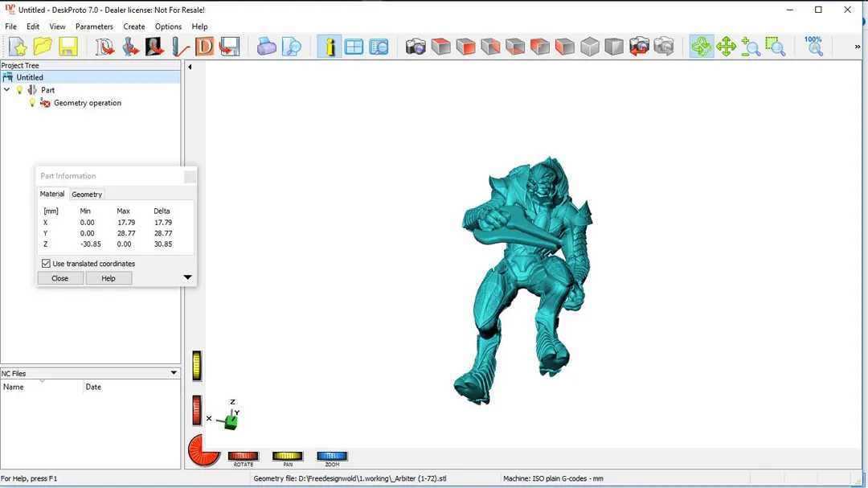Click the 100% zoom-all icon
The image size is (868, 488).
(813, 47)
